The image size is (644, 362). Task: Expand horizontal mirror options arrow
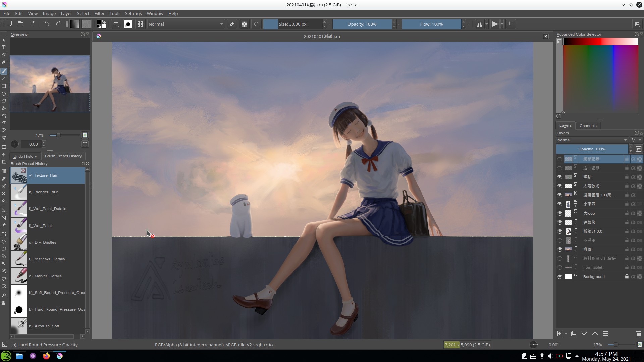(x=487, y=24)
